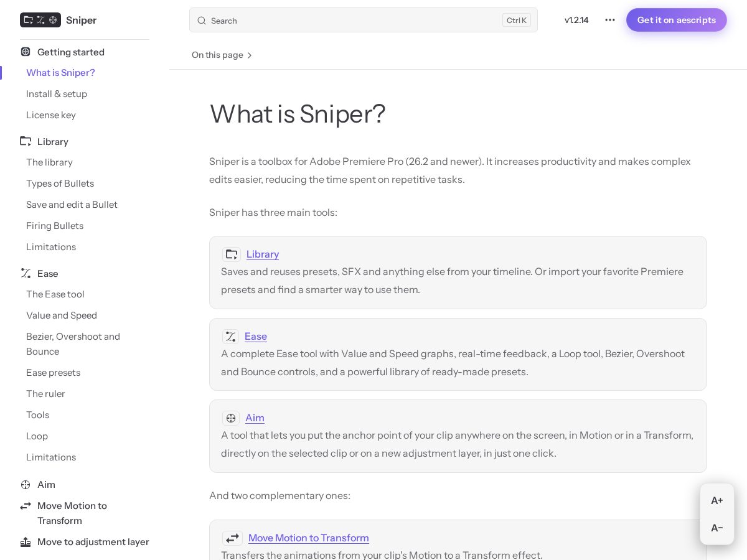
Task: Decrease font size with A− button
Action: point(717,528)
